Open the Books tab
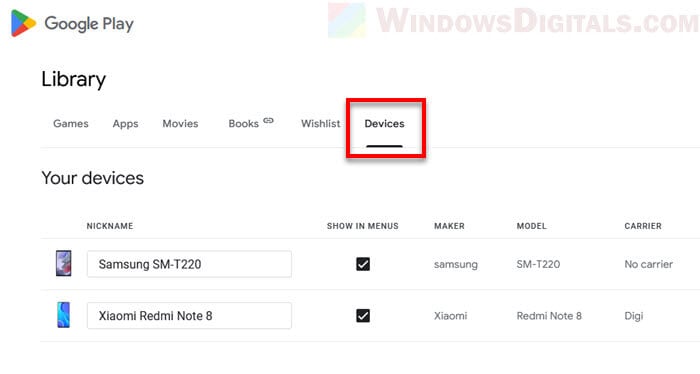This screenshot has height=374, width=700. pyautogui.click(x=243, y=124)
